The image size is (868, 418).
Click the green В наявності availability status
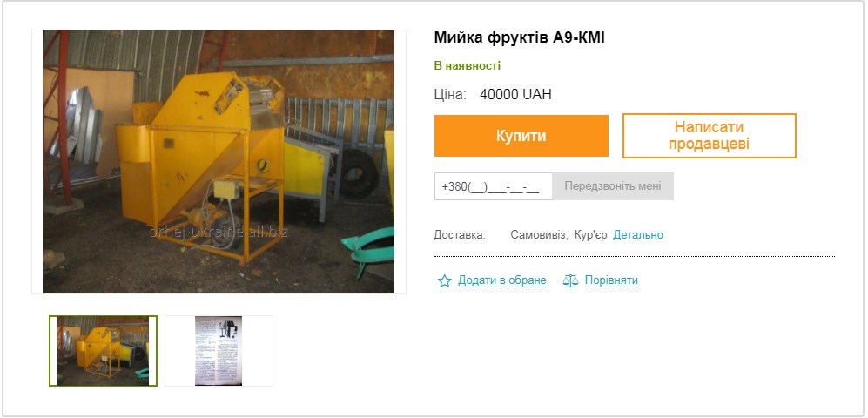click(x=468, y=66)
